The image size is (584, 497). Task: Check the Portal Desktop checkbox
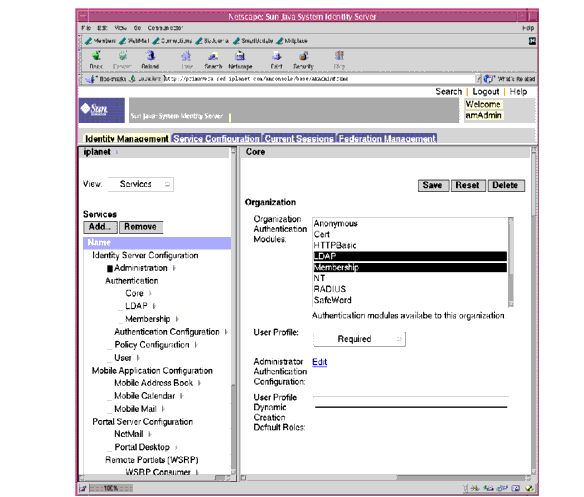point(110,448)
